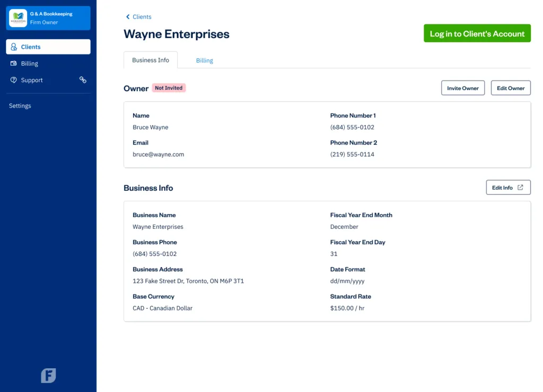This screenshot has height=392, width=543.
Task: Click the bruce@wayne.com email address
Action: (158, 154)
